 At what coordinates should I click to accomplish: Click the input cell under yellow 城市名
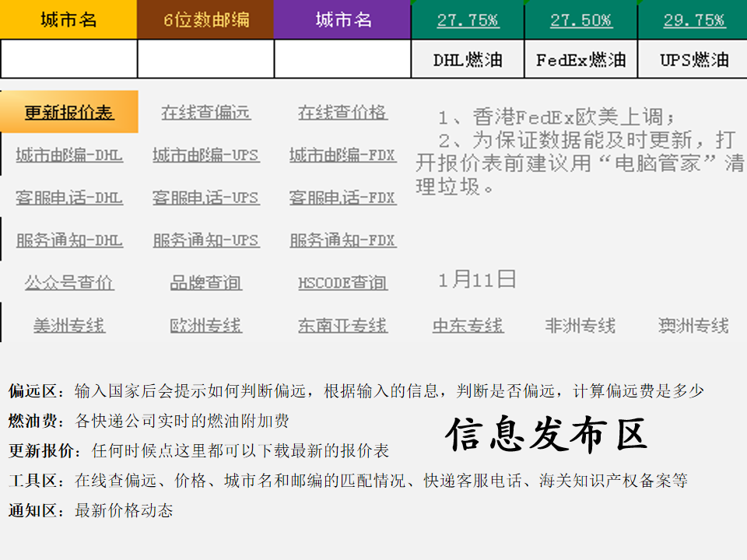tap(68, 59)
